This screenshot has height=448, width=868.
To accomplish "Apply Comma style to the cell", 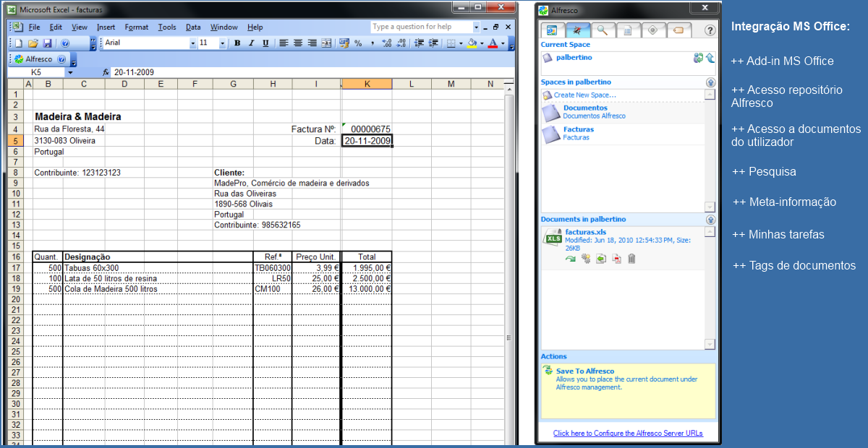I will point(372,43).
